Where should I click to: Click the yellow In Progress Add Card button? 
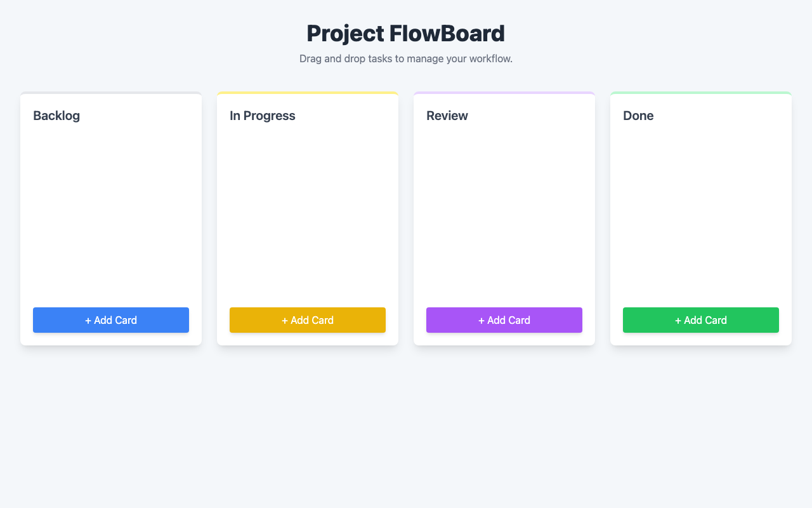pyautogui.click(x=308, y=320)
